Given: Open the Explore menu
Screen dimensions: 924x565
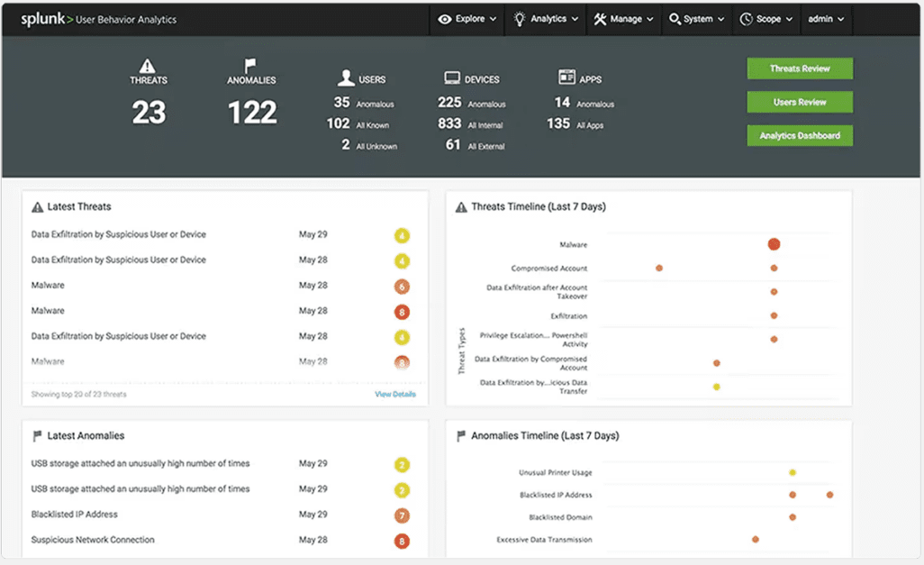Looking at the screenshot, I should pyautogui.click(x=467, y=18).
